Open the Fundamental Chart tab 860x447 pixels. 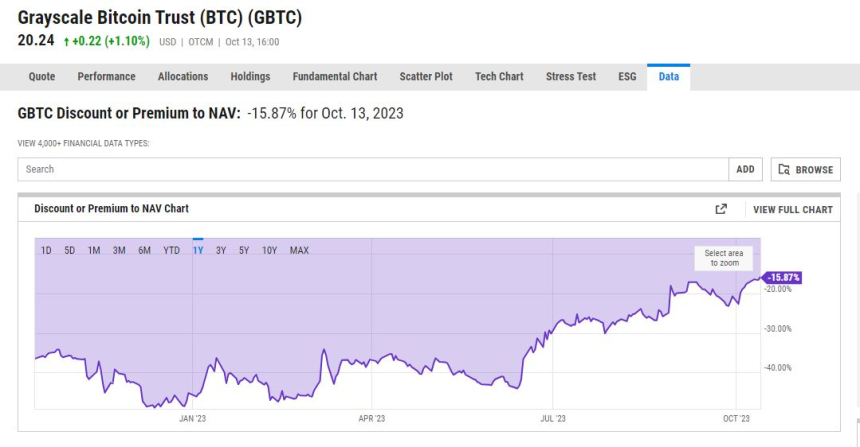pos(335,77)
